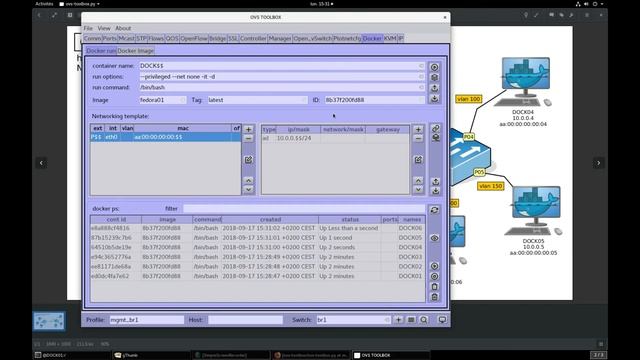The image size is (640, 360).
Task: Open the ID field dropdown arrow
Action: tap(421, 100)
